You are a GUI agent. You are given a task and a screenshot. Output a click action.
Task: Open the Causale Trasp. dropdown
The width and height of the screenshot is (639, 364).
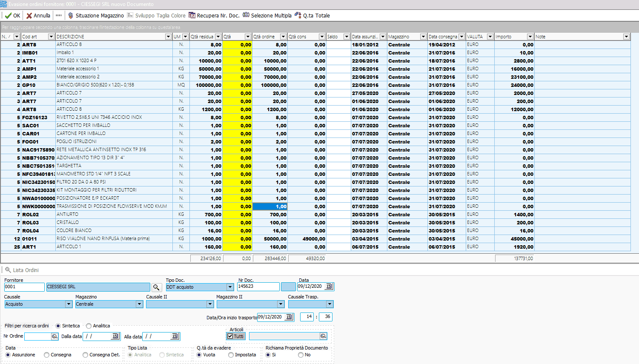coord(330,304)
